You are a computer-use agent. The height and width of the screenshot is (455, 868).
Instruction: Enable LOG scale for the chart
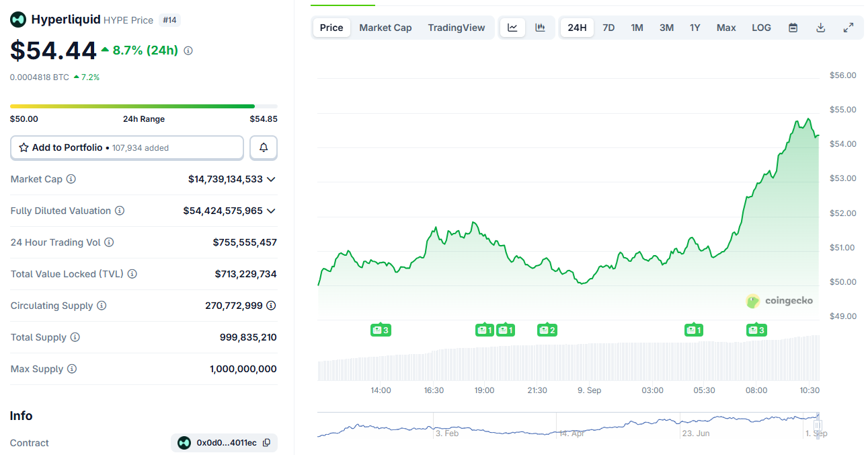click(761, 27)
